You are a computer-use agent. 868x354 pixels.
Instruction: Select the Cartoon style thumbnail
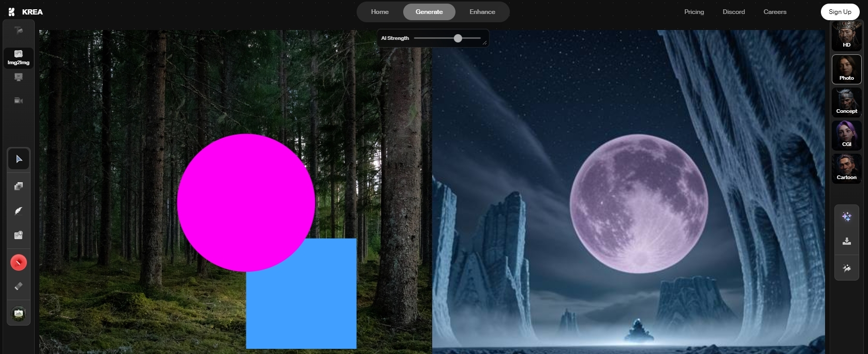pos(846,168)
